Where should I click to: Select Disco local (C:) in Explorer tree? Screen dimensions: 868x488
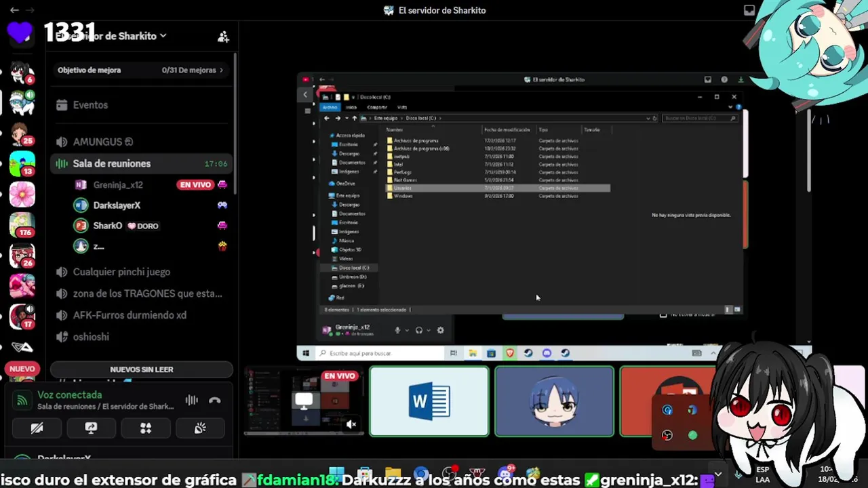pyautogui.click(x=350, y=268)
